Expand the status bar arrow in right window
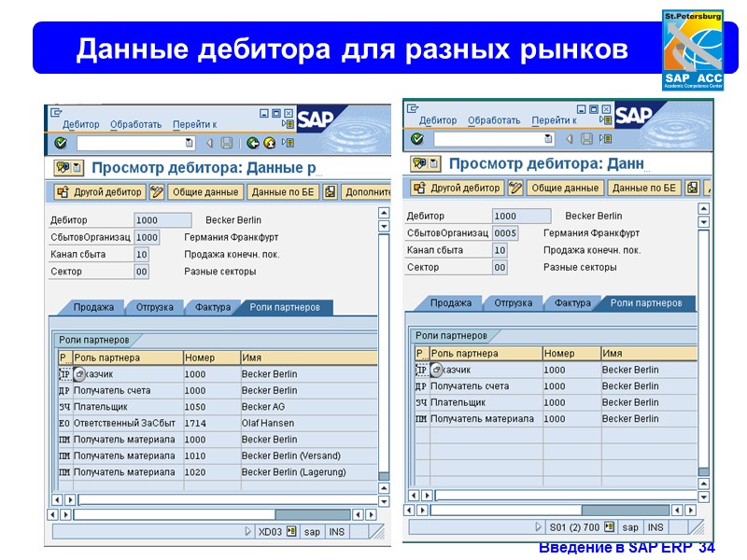This screenshot has height=560, width=747. coord(539,527)
